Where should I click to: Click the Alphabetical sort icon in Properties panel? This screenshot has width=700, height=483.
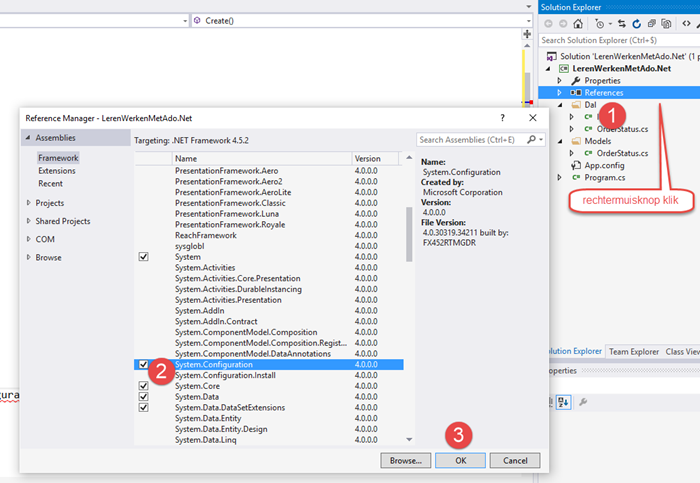point(563,402)
